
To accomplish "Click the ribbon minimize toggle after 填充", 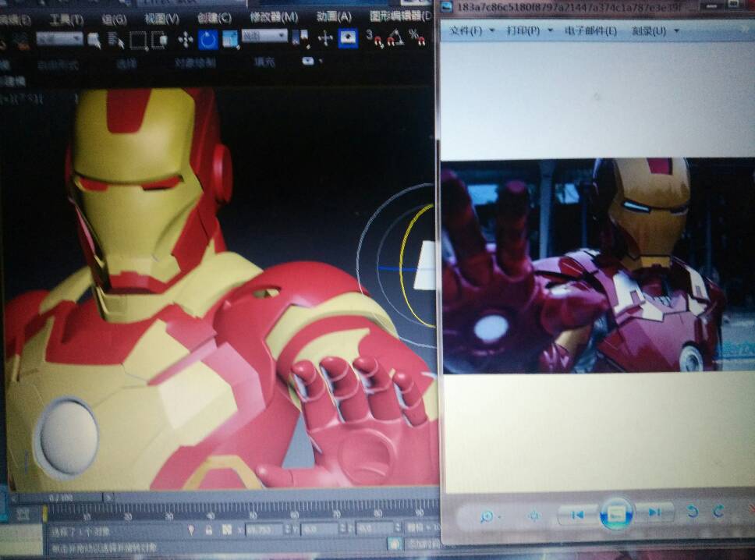I will pyautogui.click(x=308, y=61).
